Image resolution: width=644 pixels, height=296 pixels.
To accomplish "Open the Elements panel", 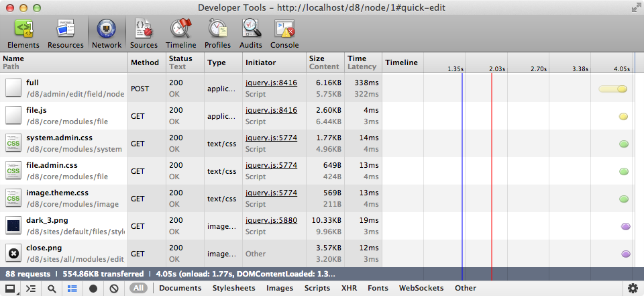I will [23, 34].
